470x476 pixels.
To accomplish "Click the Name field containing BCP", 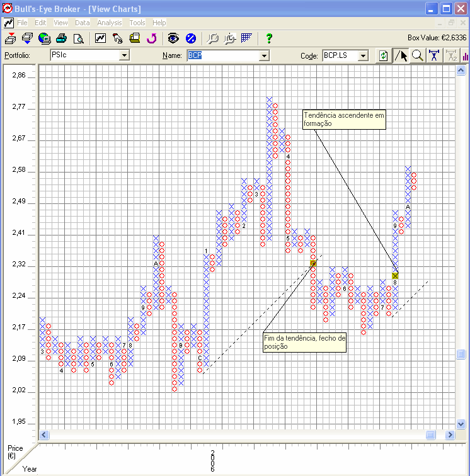I will click(x=223, y=55).
